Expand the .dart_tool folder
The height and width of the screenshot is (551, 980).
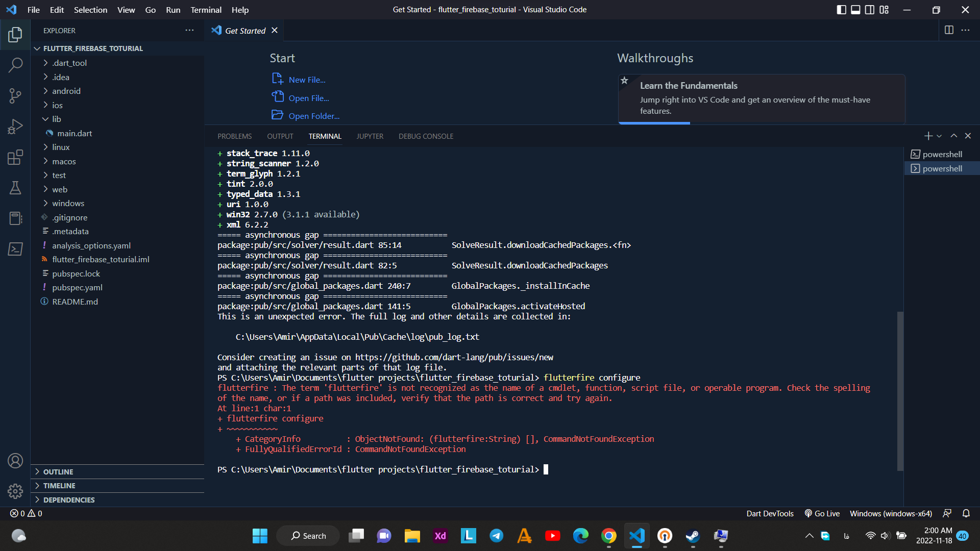tap(117, 63)
